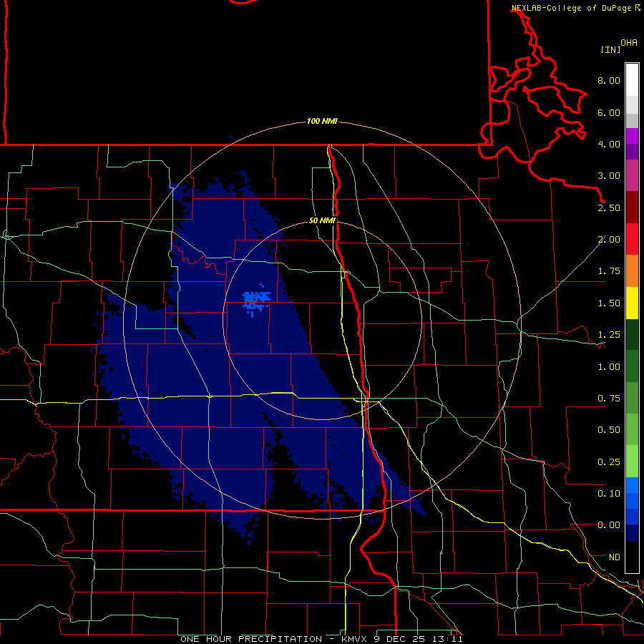
Task: Click the 3.00 legend value
Action: tap(609, 176)
